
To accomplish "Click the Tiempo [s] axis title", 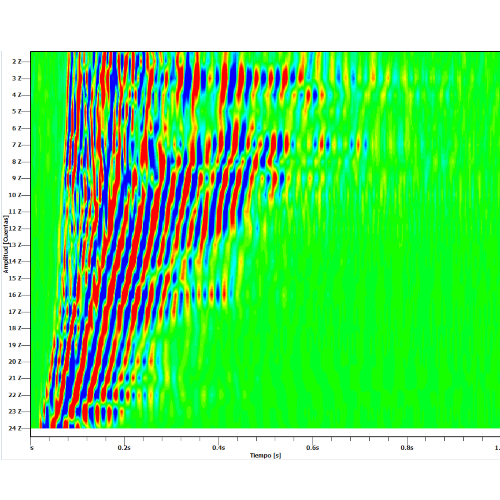I will pos(266,456).
